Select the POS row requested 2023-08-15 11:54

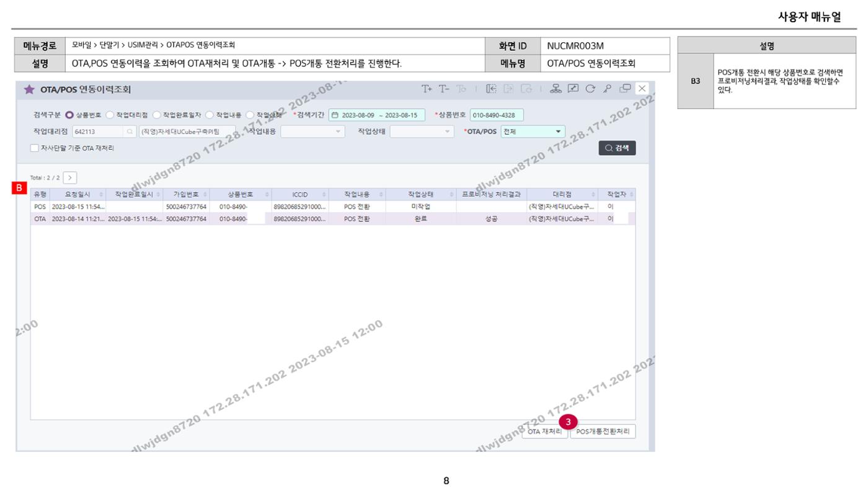pos(332,207)
